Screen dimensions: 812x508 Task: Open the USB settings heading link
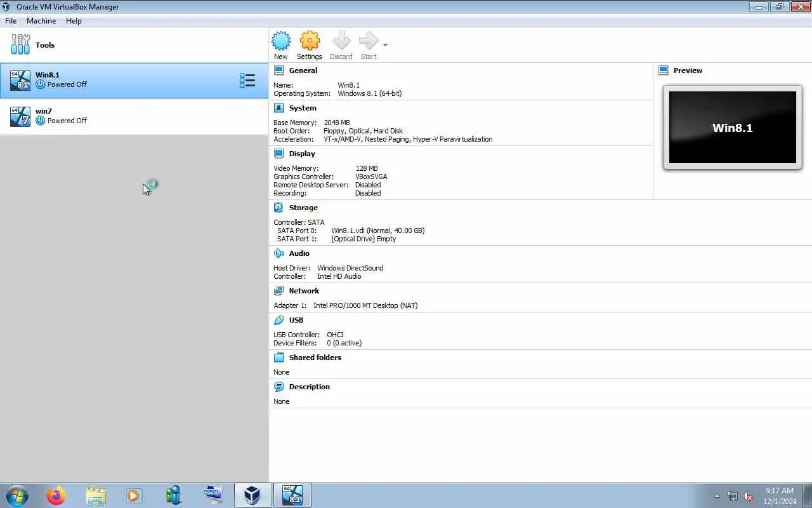pyautogui.click(x=296, y=320)
